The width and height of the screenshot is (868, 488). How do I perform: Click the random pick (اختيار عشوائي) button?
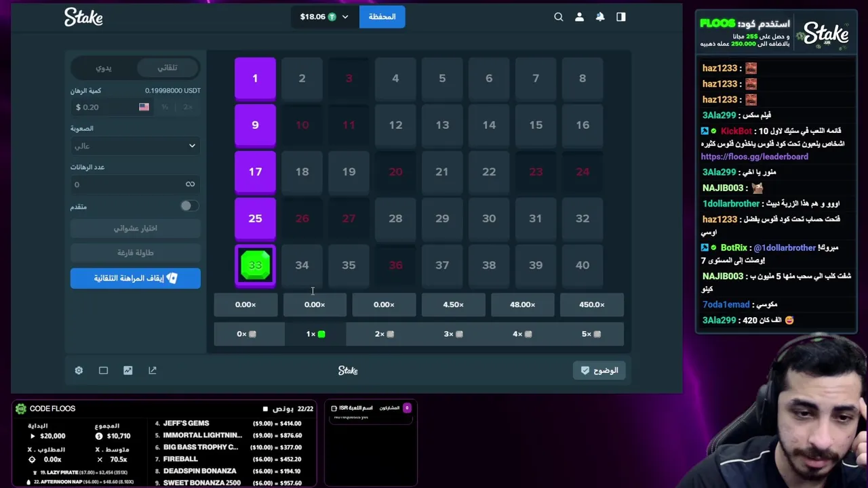pyautogui.click(x=136, y=228)
